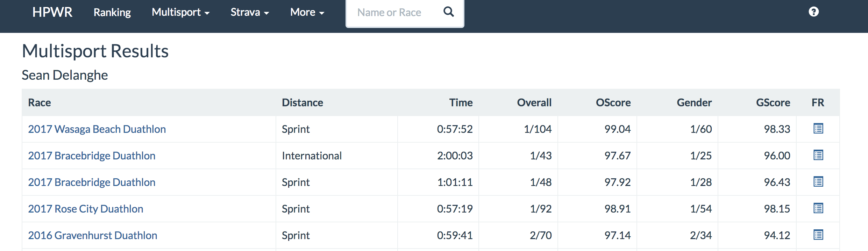This screenshot has width=868, height=251.
Task: Click the HPWR brand home link
Action: pos(52,12)
